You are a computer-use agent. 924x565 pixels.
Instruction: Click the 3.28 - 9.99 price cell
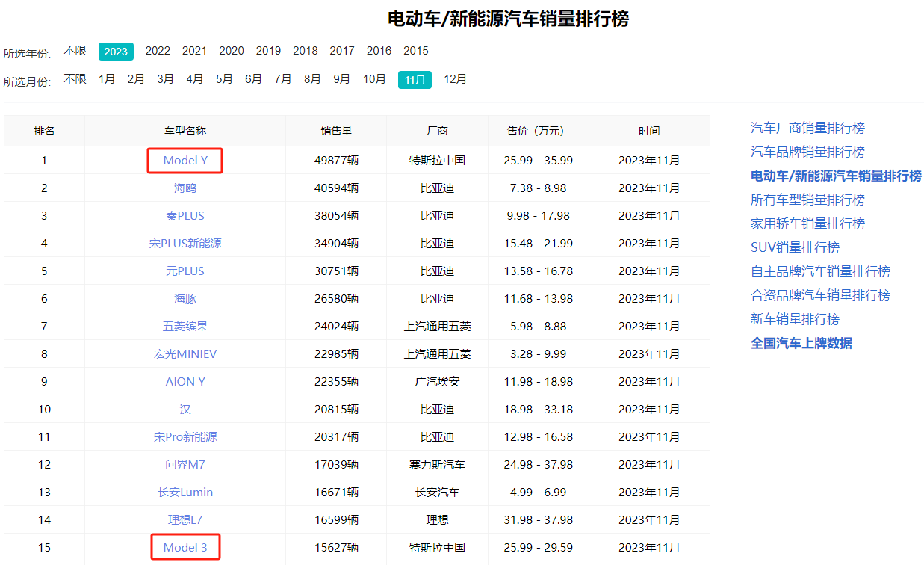(539, 354)
